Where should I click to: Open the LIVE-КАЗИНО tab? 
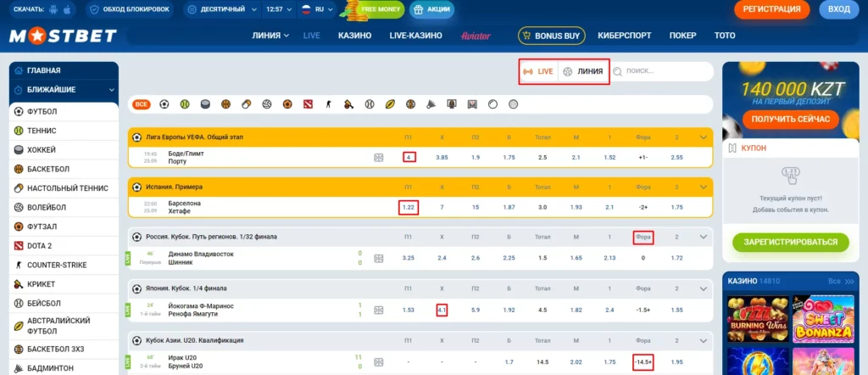[x=415, y=36]
